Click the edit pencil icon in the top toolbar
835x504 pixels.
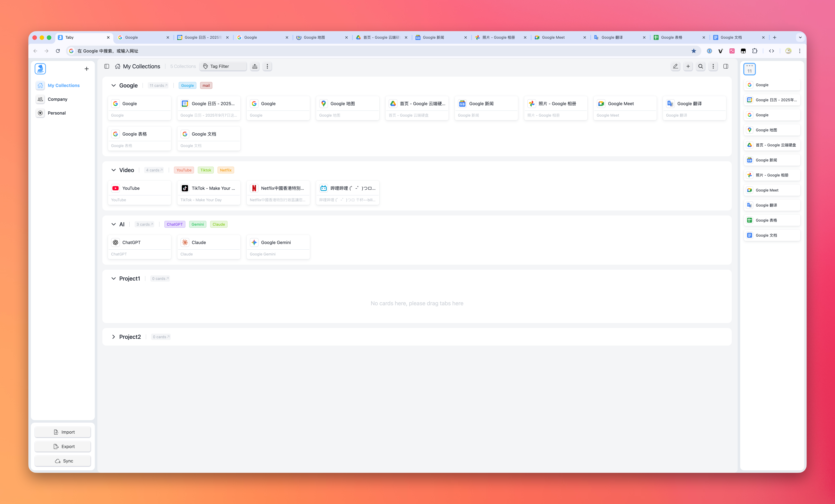coord(675,66)
